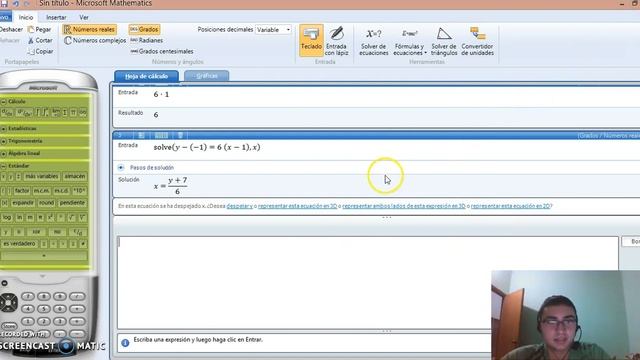This screenshot has width=640, height=360.
Task: Click the 'log' key
Action: [7, 218]
